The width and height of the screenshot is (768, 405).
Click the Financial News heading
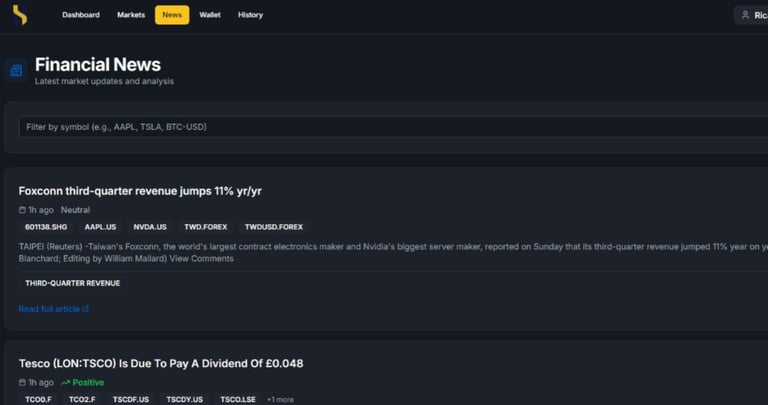coord(97,65)
